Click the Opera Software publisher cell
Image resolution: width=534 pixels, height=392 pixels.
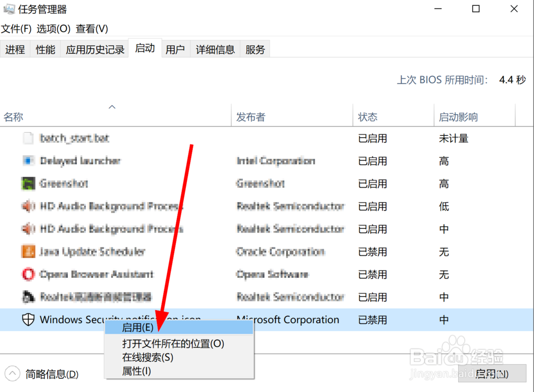coord(272,274)
